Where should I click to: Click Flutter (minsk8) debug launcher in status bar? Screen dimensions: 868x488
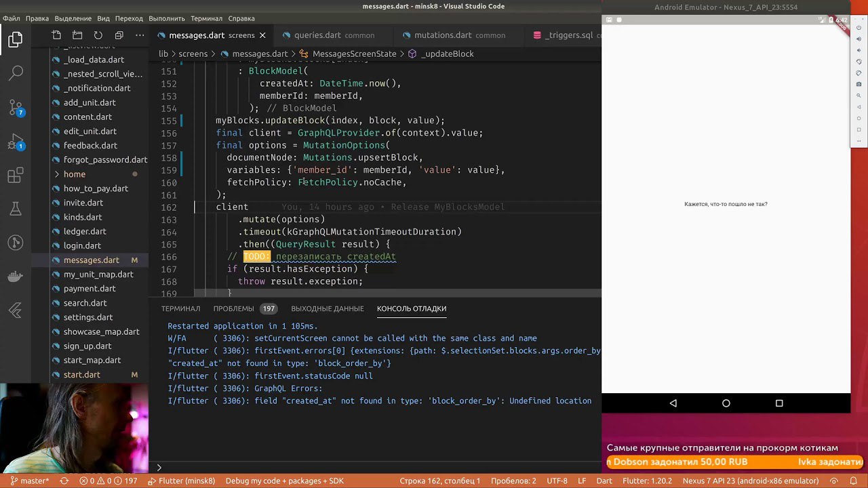[181, 481]
